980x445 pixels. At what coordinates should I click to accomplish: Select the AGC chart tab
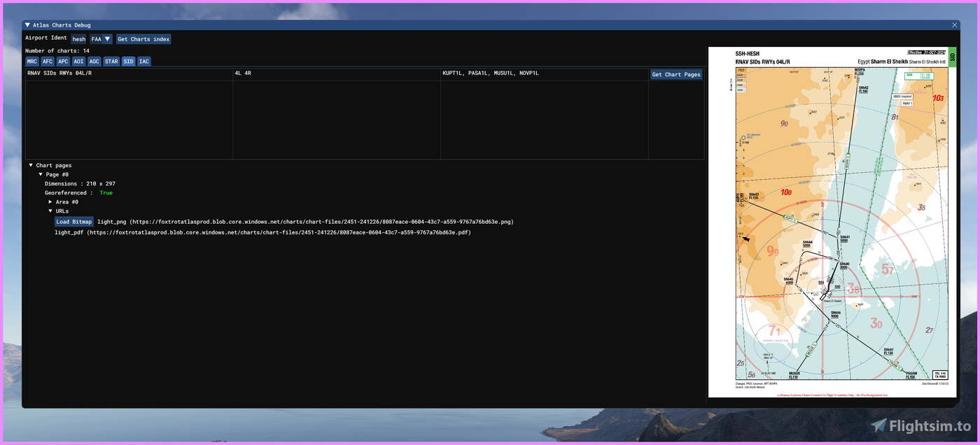point(94,62)
